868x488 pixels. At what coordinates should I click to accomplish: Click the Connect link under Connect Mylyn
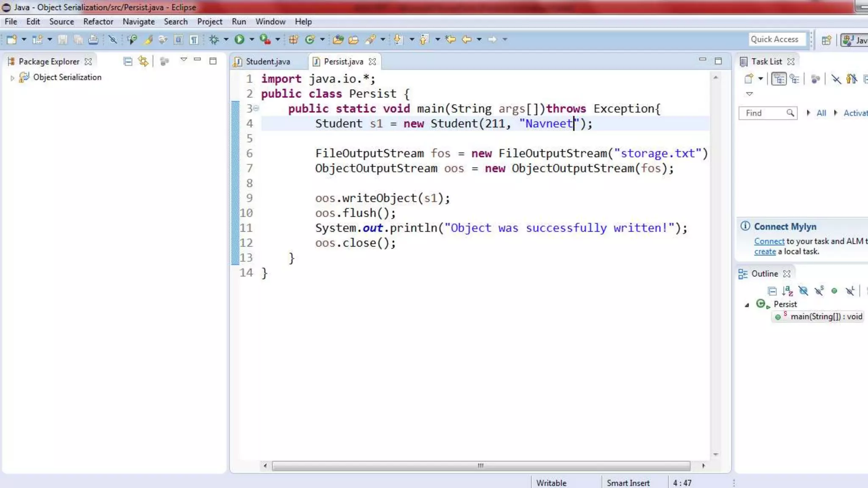[x=769, y=241]
